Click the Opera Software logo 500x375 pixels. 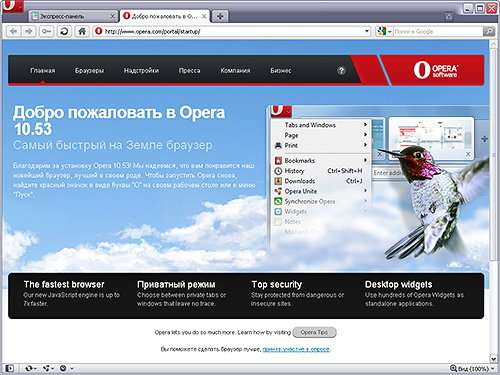[435, 70]
